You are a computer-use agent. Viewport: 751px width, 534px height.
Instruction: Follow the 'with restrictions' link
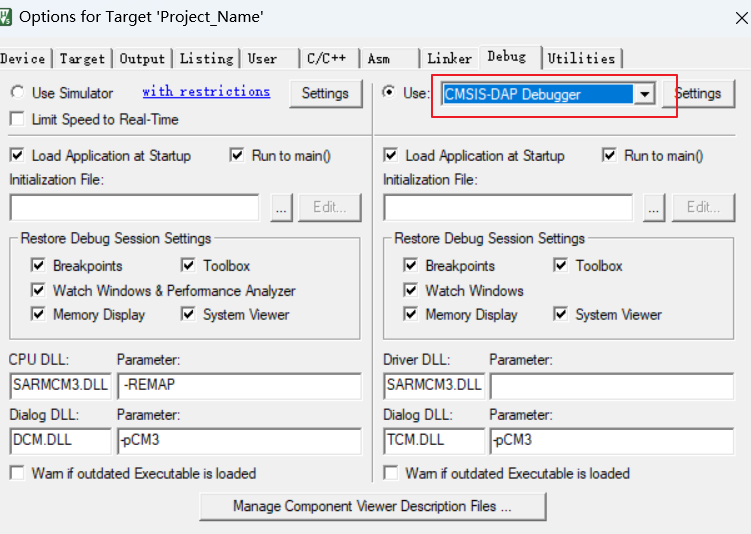pos(206,91)
